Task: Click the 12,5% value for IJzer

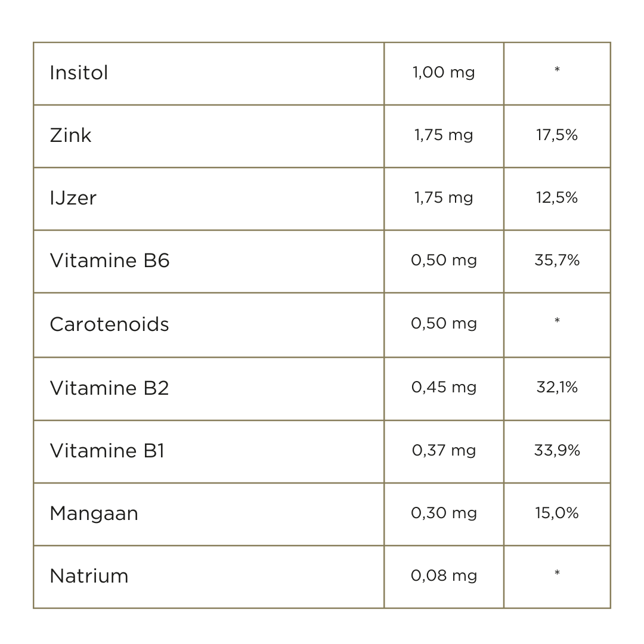Action: click(x=557, y=198)
